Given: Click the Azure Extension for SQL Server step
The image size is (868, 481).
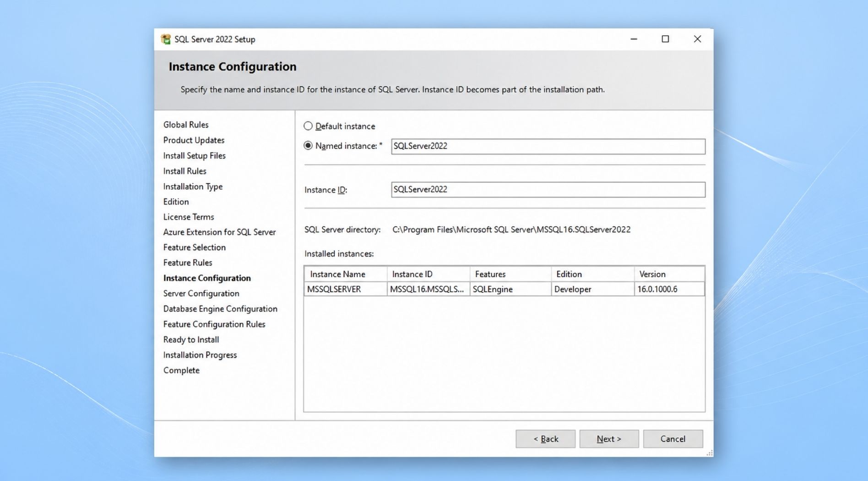Looking at the screenshot, I should pos(219,232).
